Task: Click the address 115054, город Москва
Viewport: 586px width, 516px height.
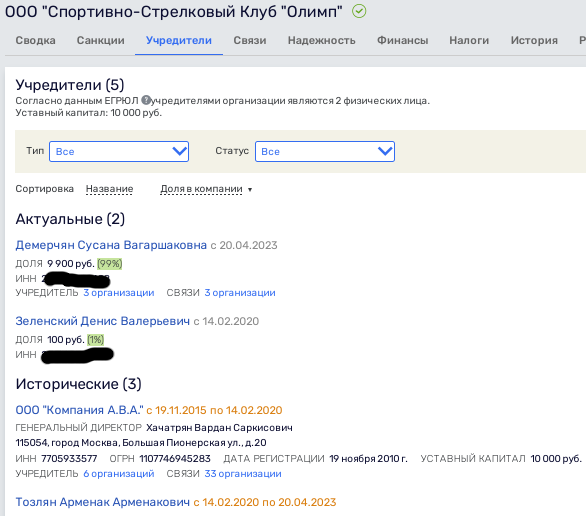Action: [x=141, y=443]
